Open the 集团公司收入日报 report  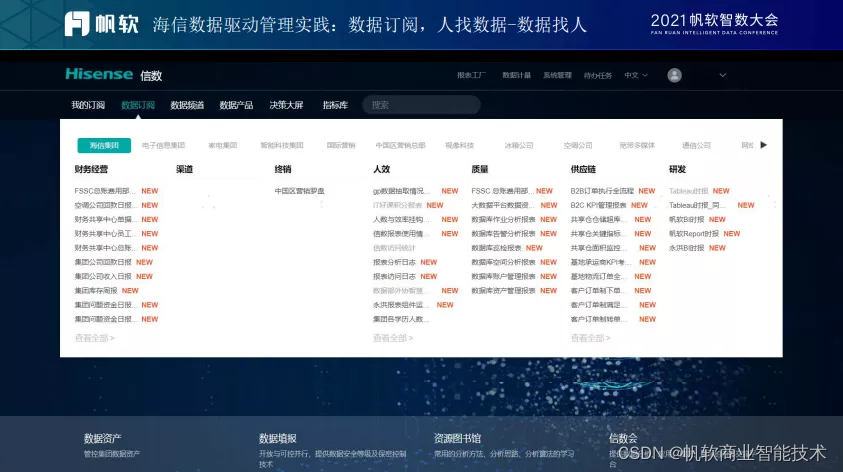103,276
